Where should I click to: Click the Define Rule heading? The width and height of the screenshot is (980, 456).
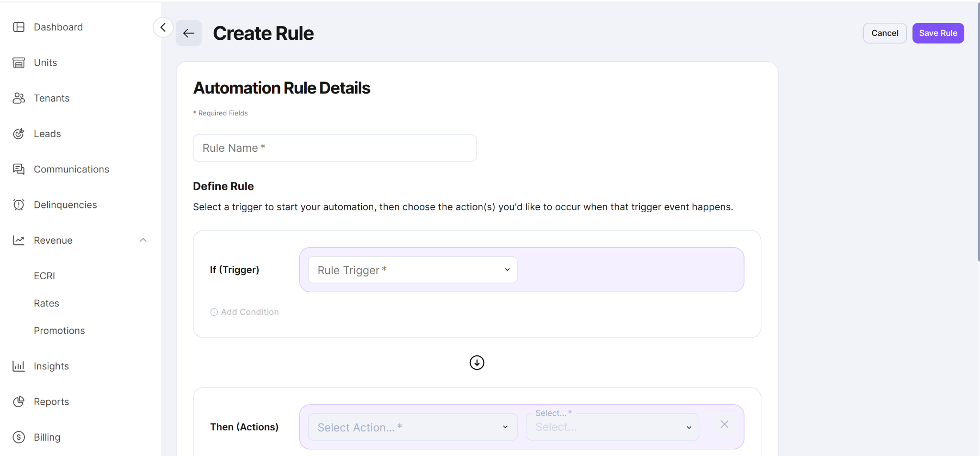pyautogui.click(x=223, y=186)
